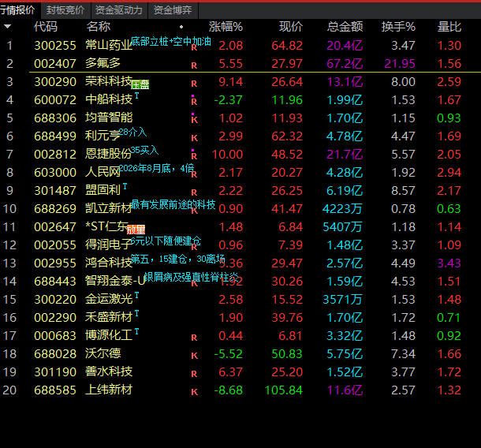Screen dimensions: 481x448
Task: Click the green 压盘 tag on 荣科科技
Action: pyautogui.click(x=140, y=84)
